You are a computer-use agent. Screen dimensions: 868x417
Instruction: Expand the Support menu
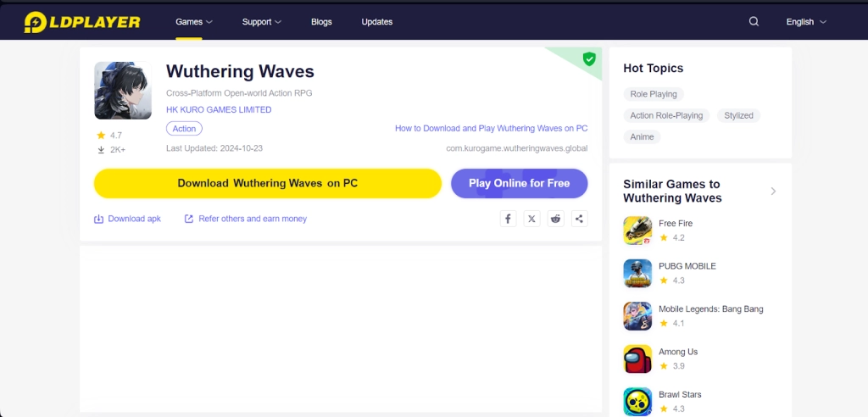click(262, 21)
